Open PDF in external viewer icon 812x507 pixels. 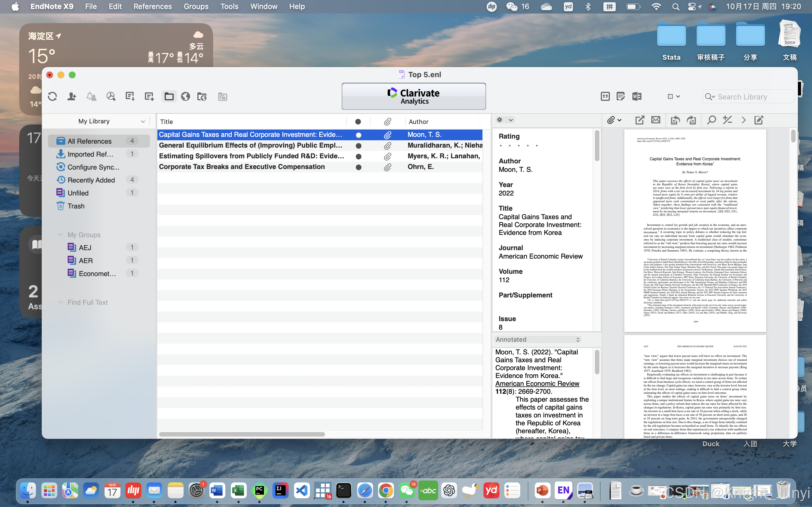click(x=639, y=120)
